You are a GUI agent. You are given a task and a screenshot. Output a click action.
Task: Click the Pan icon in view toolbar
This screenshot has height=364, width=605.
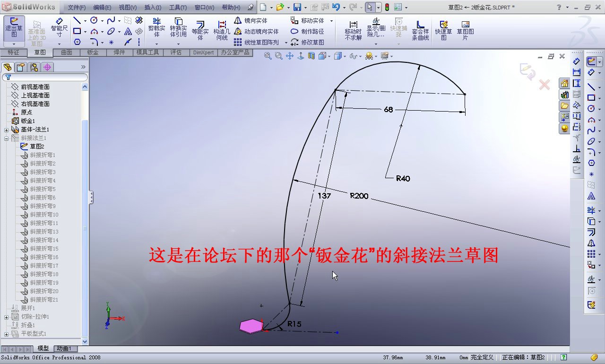290,56
